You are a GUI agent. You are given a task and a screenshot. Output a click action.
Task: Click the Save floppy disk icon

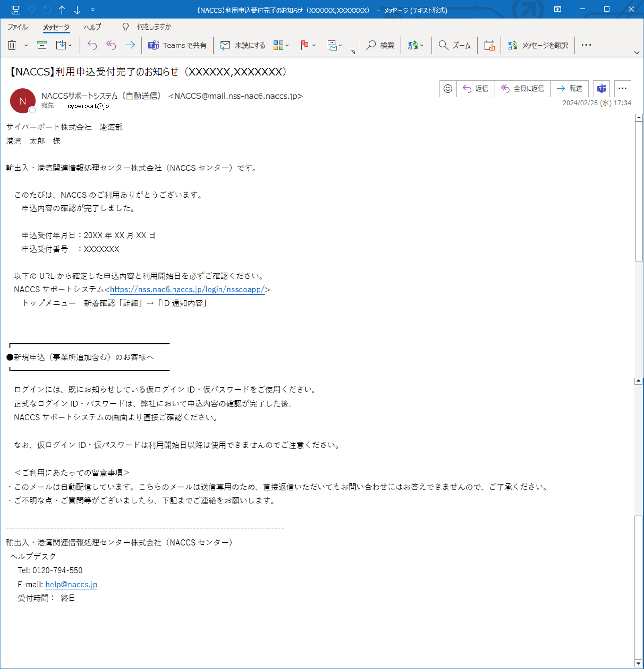[16, 10]
